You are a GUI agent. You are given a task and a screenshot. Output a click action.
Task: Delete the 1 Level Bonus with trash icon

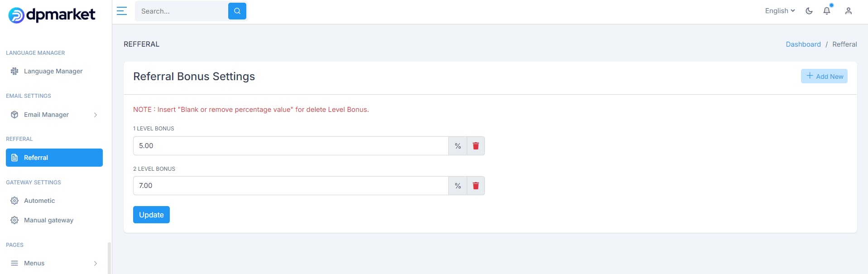pos(476,146)
